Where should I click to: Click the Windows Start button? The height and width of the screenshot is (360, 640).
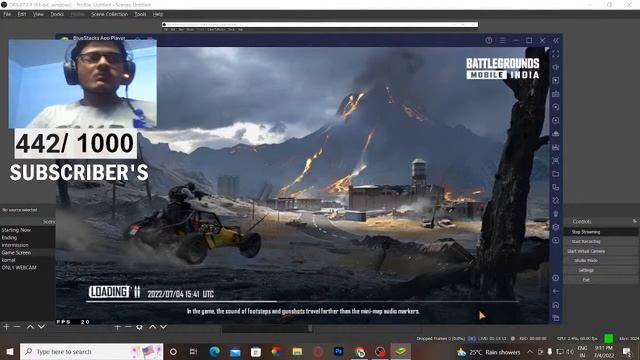[x=9, y=351]
